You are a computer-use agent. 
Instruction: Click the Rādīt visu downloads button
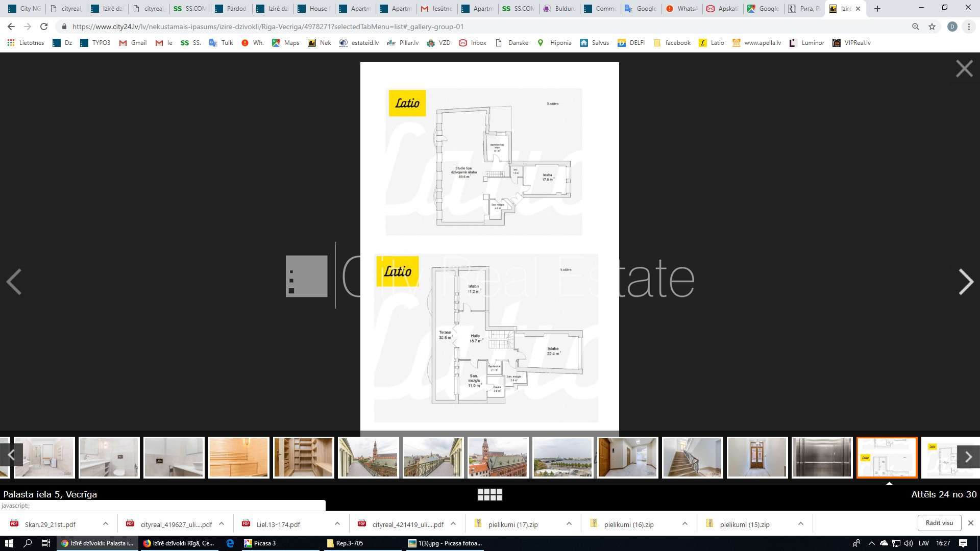(939, 523)
